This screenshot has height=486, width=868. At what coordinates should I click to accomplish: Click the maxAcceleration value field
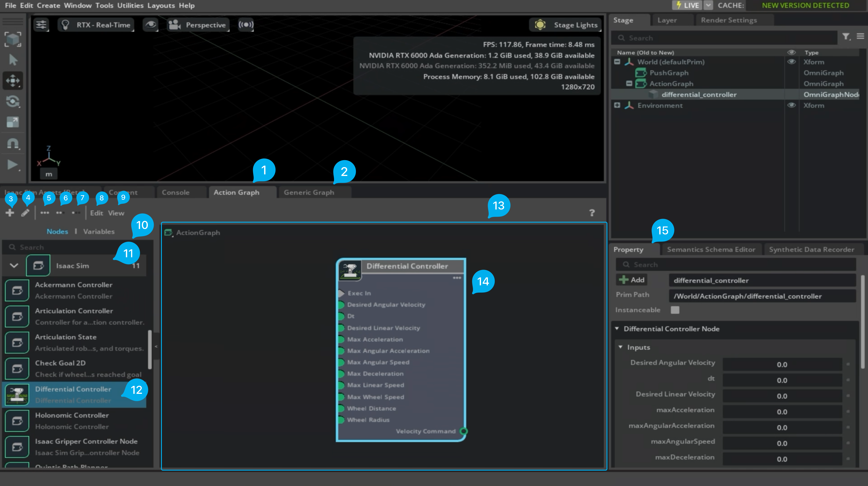click(x=782, y=411)
